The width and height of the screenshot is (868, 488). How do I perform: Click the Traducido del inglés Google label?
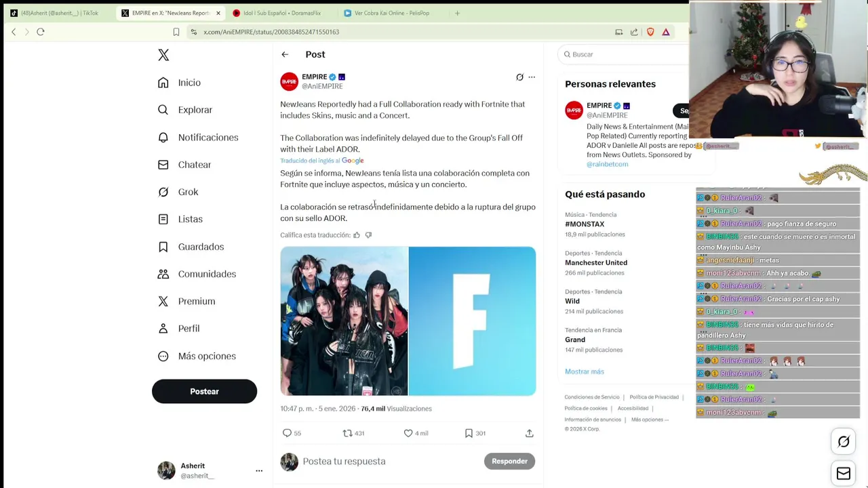[322, 161]
